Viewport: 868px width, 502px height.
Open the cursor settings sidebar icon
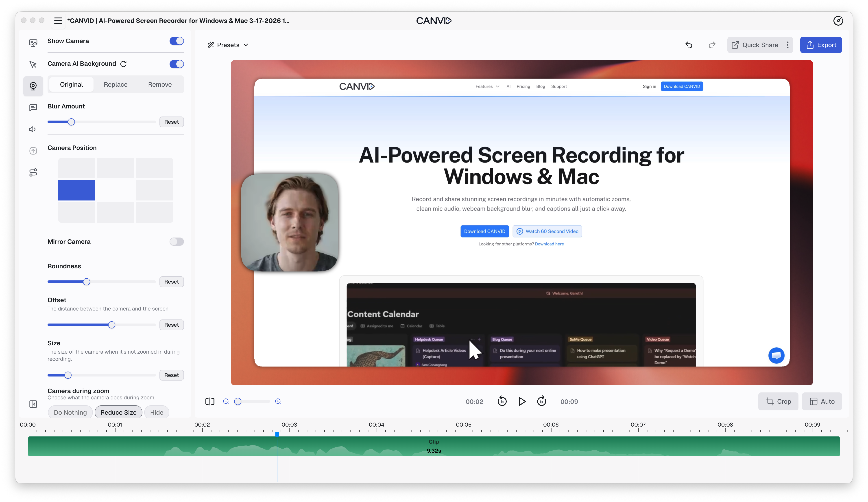tap(33, 64)
